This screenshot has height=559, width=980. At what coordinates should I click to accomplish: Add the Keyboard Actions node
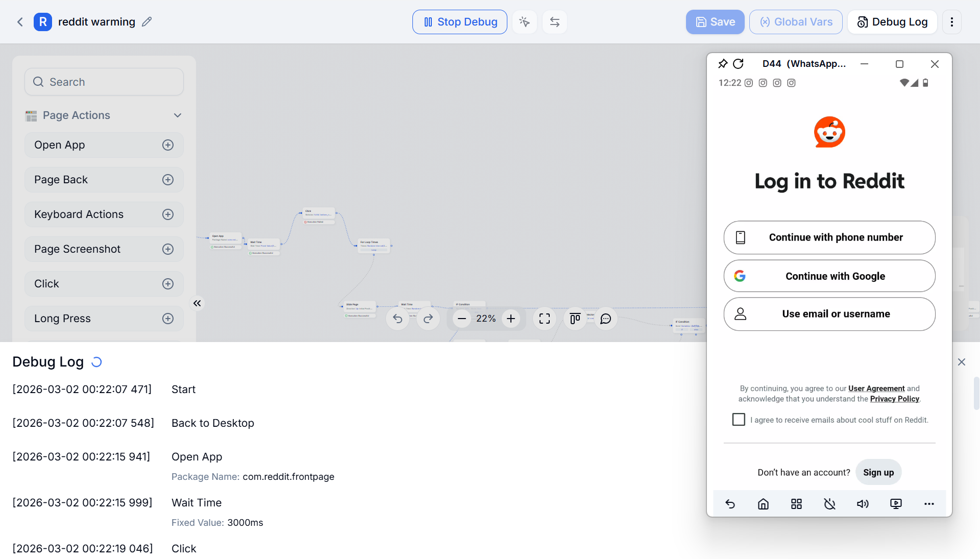[168, 214]
